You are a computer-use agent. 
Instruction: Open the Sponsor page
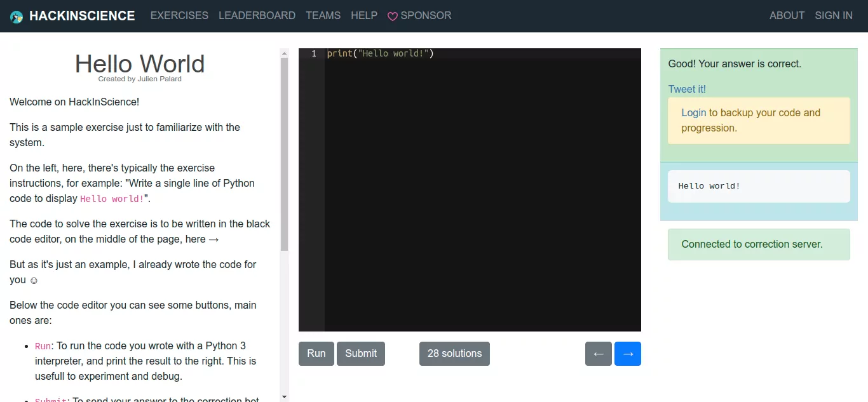click(419, 16)
